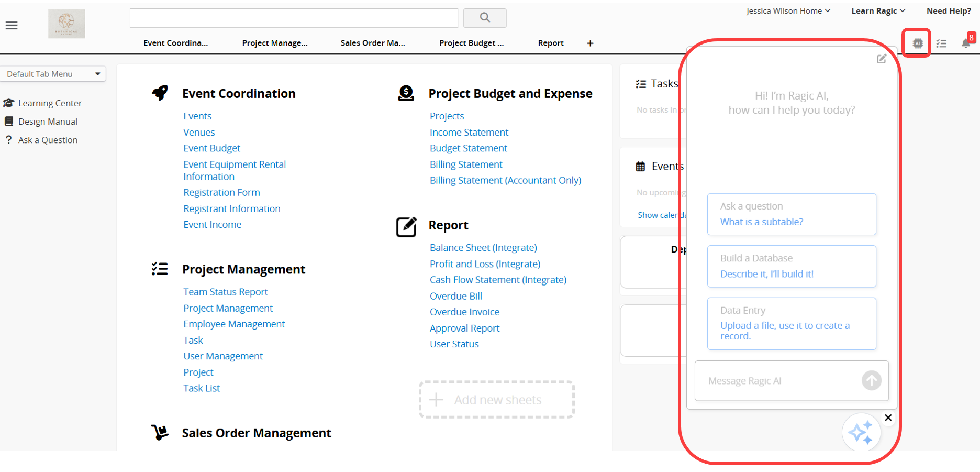Expand the Default Tab Menu dropdown

click(x=53, y=74)
